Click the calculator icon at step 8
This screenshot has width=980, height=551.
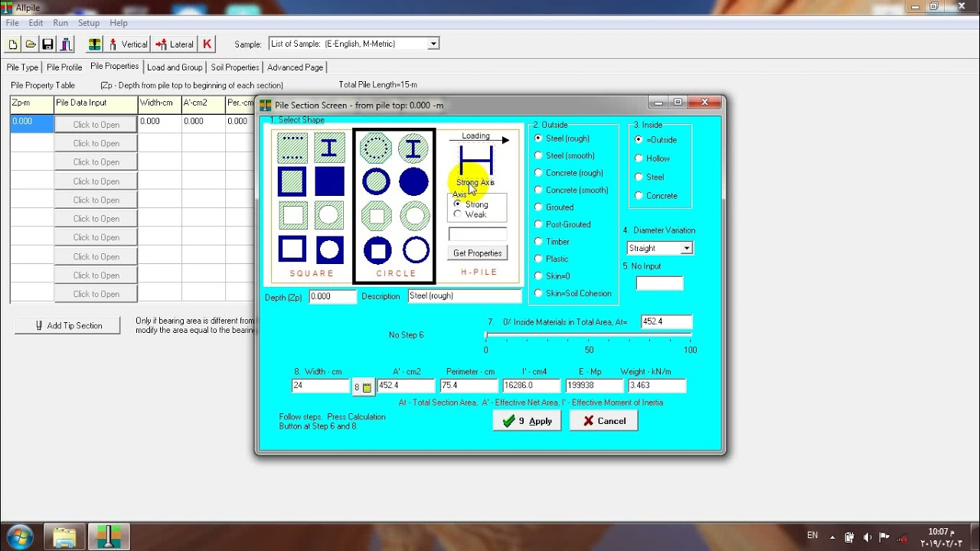(363, 387)
